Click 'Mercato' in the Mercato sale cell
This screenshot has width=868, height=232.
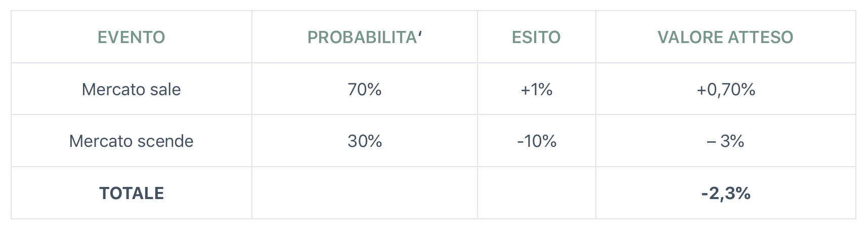[x=106, y=90]
